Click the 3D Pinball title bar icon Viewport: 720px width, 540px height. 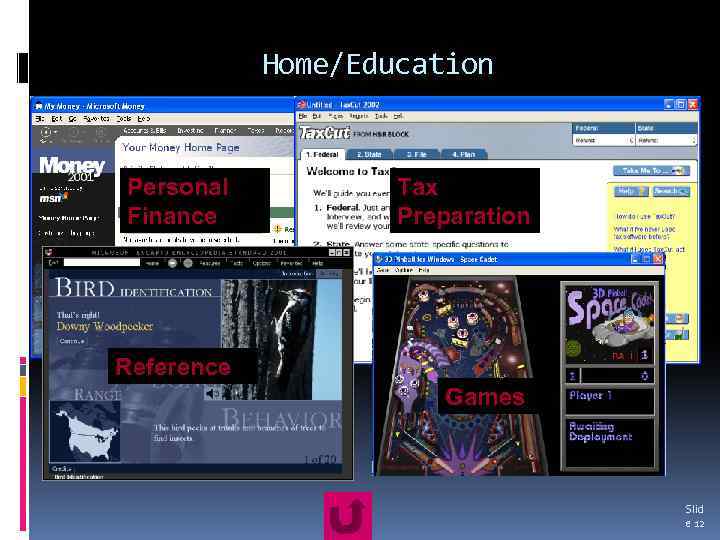pos(379,259)
